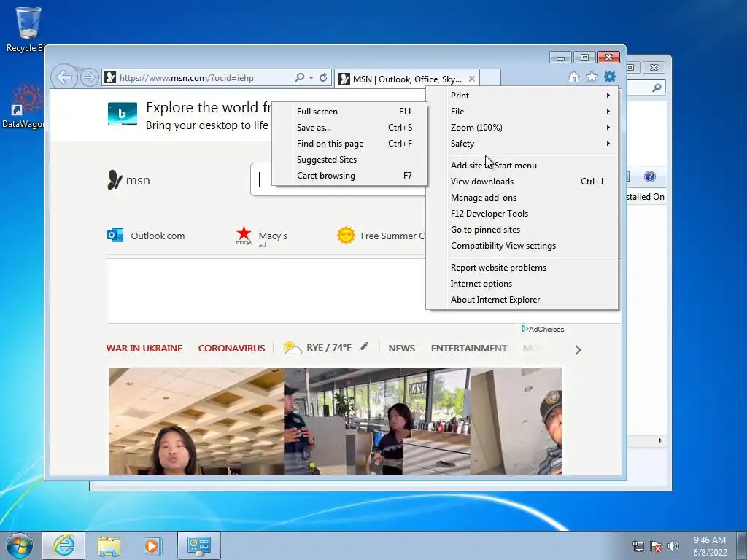The image size is (747, 560).
Task: Launch Windows Media Player from taskbar
Action: coord(152,545)
